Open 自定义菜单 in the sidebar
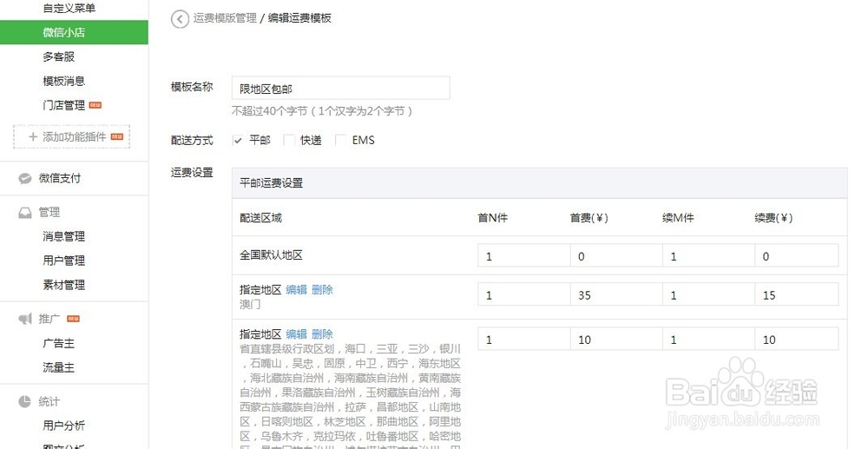The width and height of the screenshot is (868, 449). [x=69, y=9]
